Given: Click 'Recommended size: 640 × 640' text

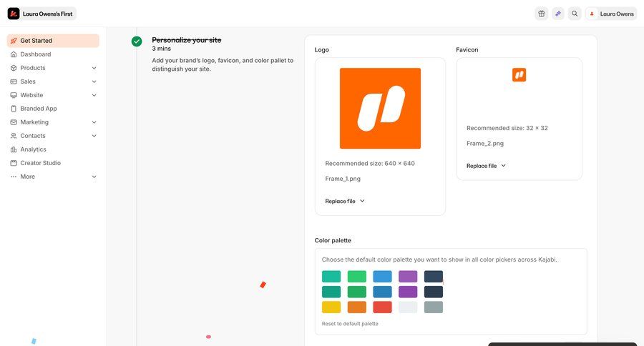Looking at the screenshot, I should [370, 164].
